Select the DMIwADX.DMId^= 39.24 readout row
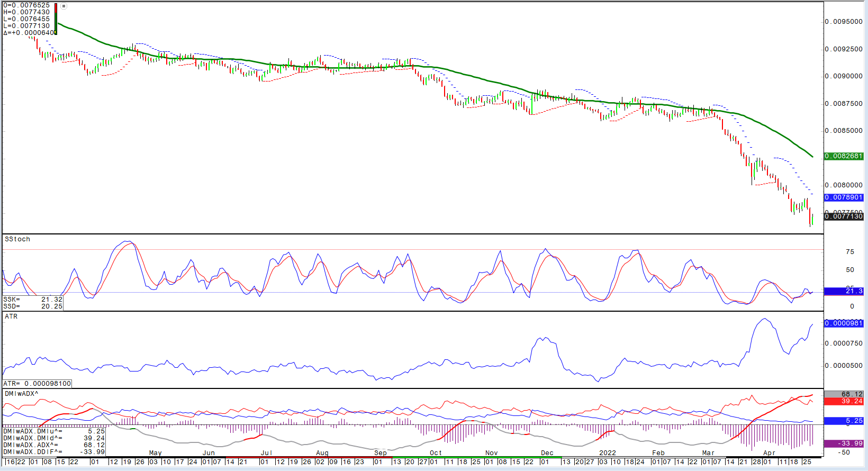This screenshot has height=471, width=868. (x=54, y=438)
